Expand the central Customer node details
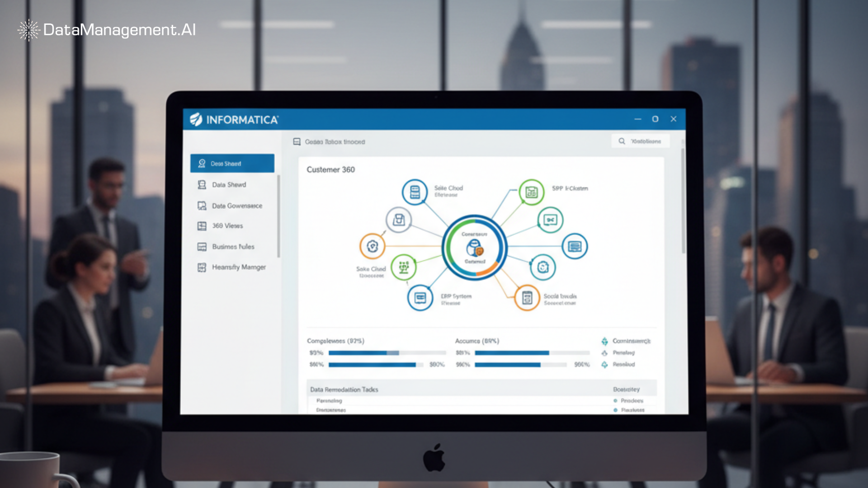The image size is (868, 488). [x=474, y=248]
